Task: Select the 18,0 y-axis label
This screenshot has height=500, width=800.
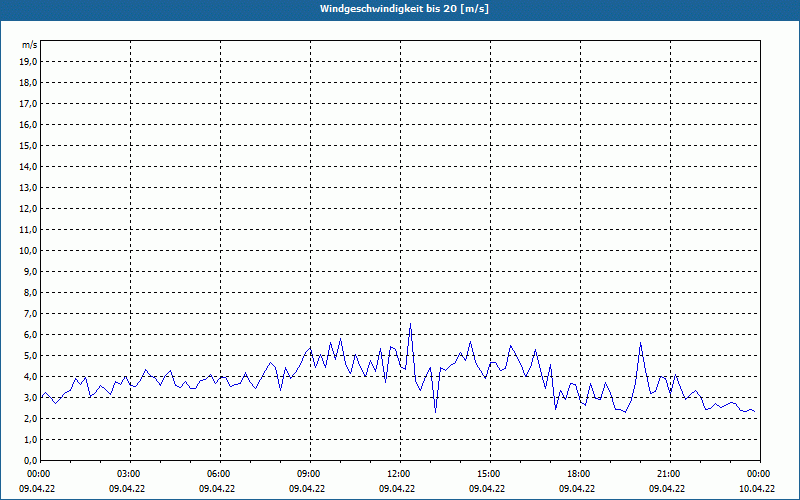Action: (x=28, y=83)
